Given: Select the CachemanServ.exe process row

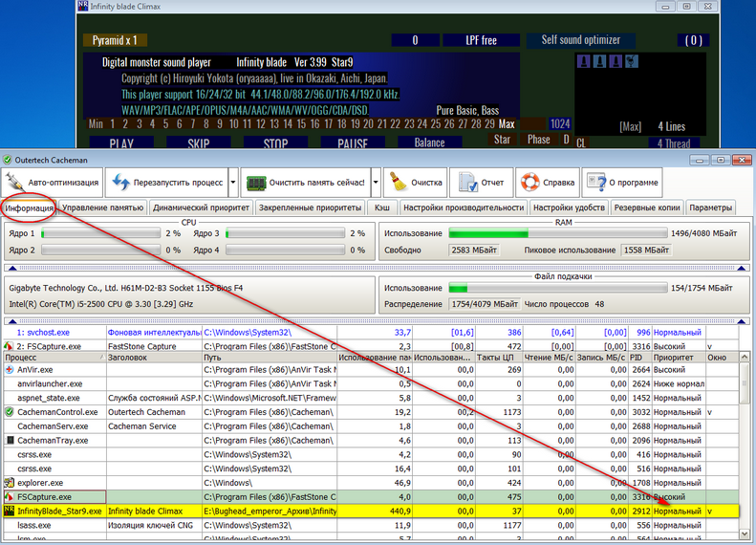Looking at the screenshot, I should pos(371,426).
